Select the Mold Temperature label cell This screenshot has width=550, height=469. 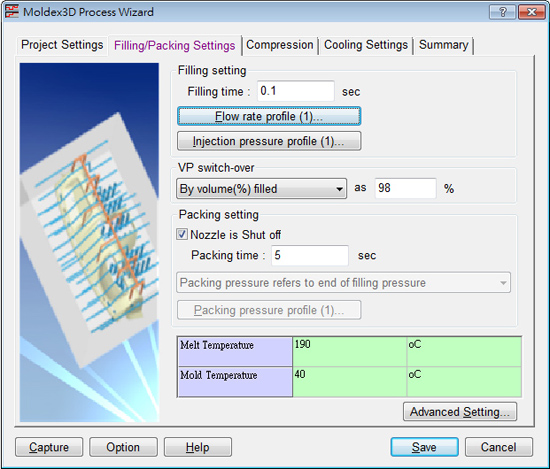click(x=235, y=382)
